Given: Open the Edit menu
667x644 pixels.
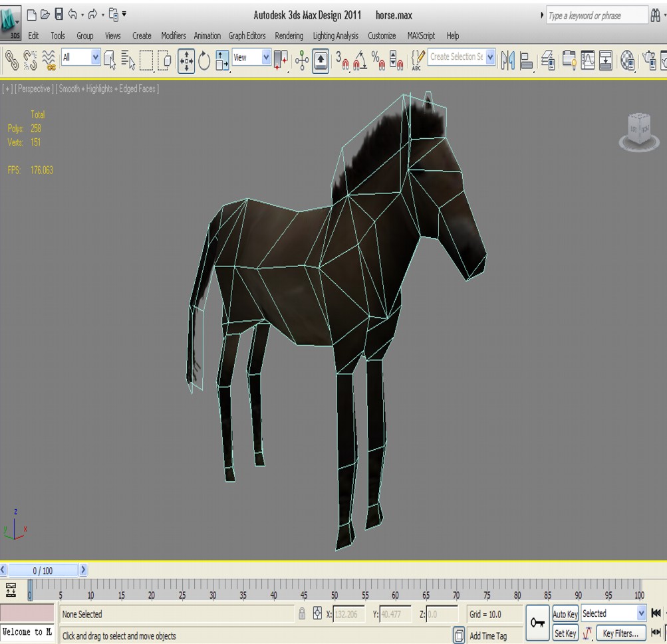Looking at the screenshot, I should click(x=33, y=36).
